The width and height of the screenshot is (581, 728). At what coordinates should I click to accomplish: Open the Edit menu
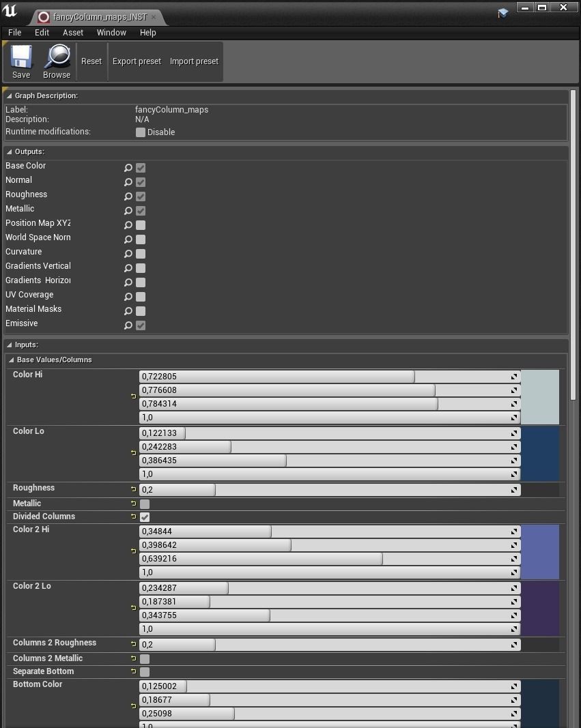[x=42, y=33]
